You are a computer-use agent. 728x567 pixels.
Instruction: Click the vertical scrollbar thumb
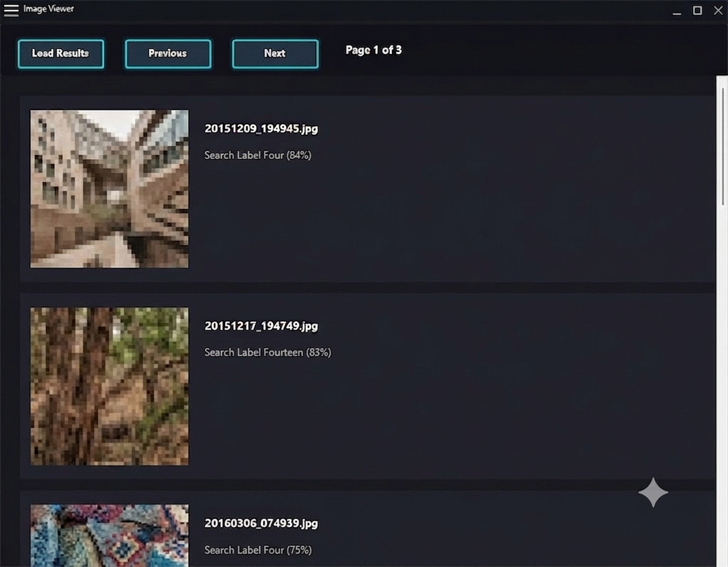click(722, 146)
